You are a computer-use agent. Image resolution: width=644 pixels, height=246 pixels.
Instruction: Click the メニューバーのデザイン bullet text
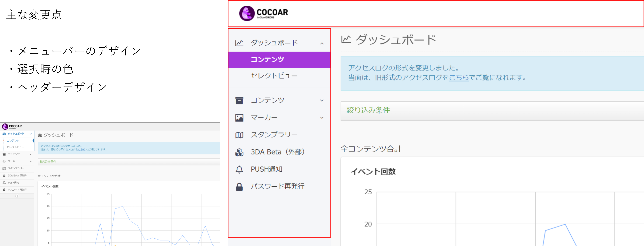(x=79, y=51)
